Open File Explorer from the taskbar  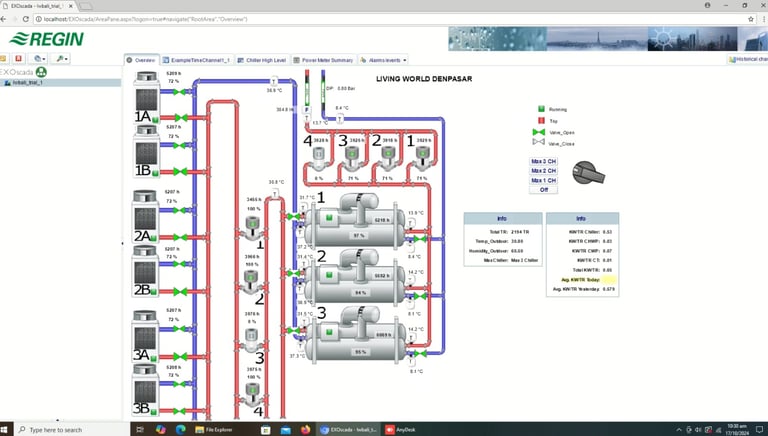pos(214,430)
